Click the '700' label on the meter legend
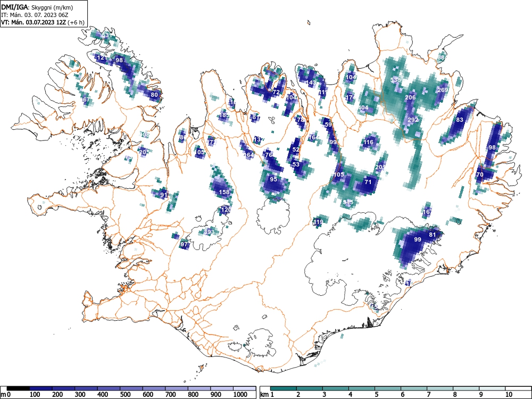The height and width of the screenshot is (399, 532). 171,395
